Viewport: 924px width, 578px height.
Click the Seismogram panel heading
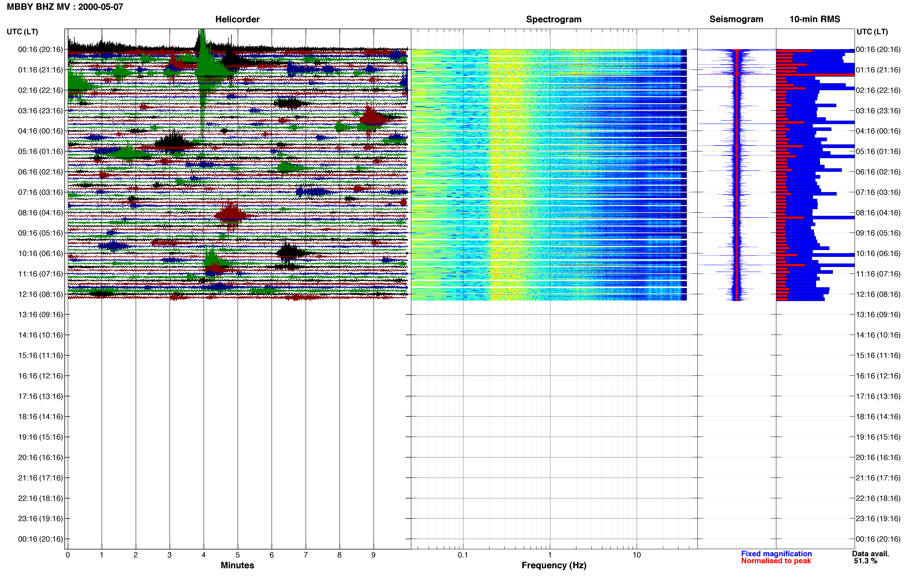pyautogui.click(x=736, y=19)
